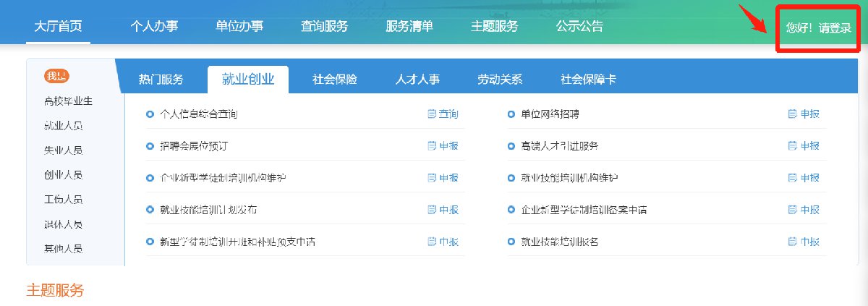Open the 人才人事 tab
The image size is (868, 306).
click(417, 80)
